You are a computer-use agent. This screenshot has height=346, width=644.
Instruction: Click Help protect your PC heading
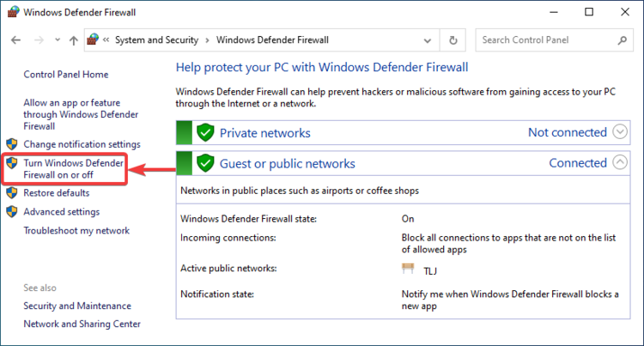(x=322, y=67)
